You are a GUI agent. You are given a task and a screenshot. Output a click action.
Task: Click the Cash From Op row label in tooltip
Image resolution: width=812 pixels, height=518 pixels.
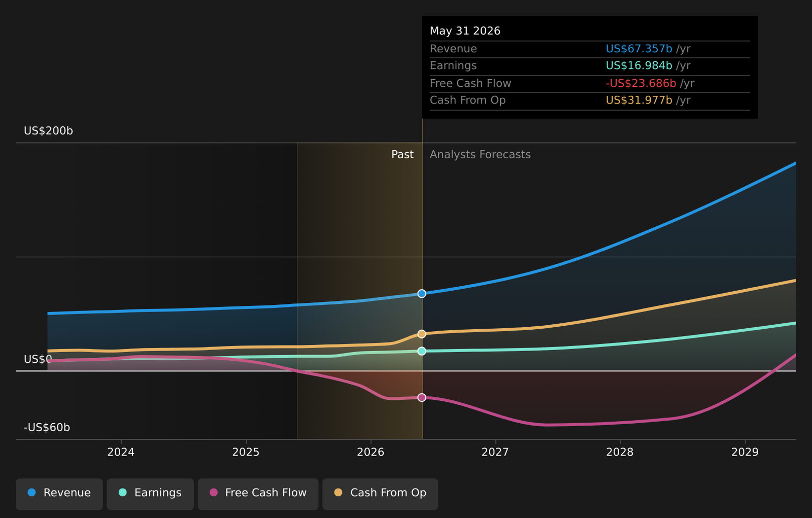coord(467,100)
